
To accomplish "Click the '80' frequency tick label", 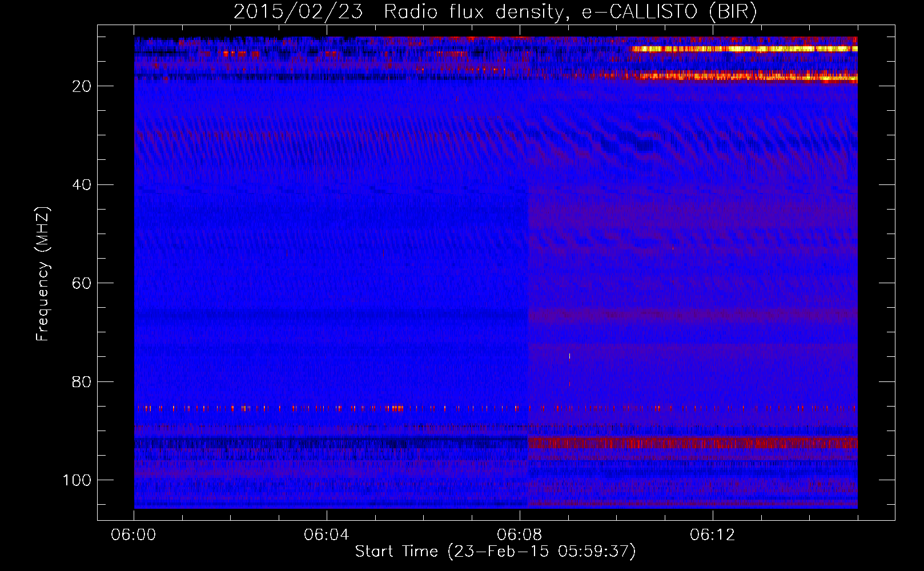I will coord(82,381).
